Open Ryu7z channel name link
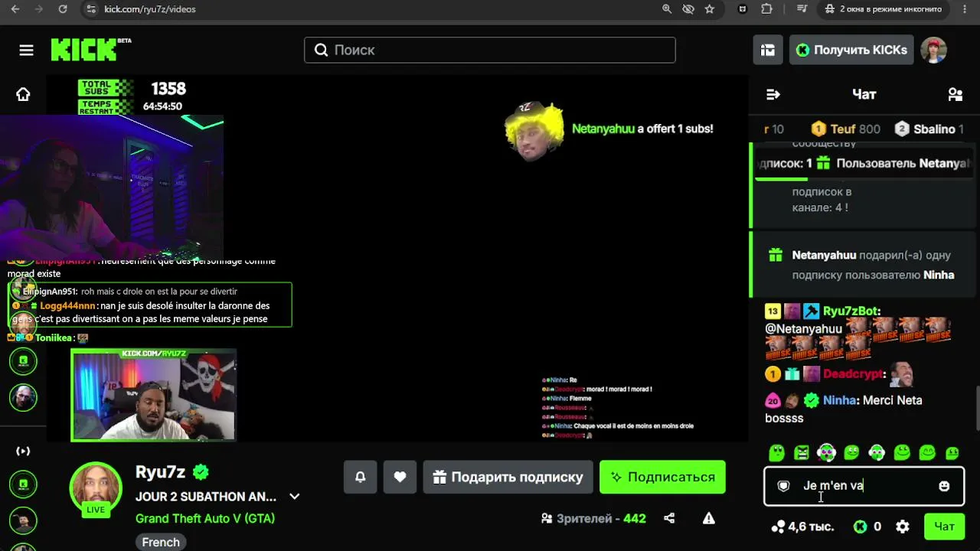 pyautogui.click(x=161, y=472)
